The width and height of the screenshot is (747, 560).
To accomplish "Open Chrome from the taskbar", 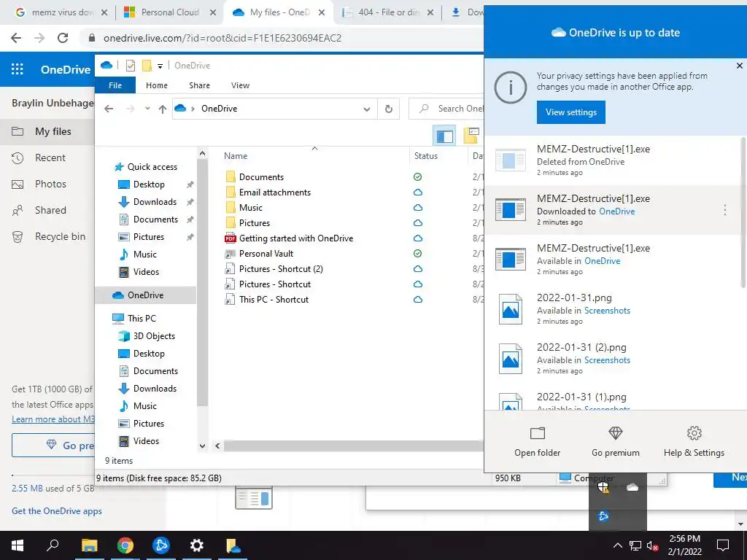I will pos(125,545).
